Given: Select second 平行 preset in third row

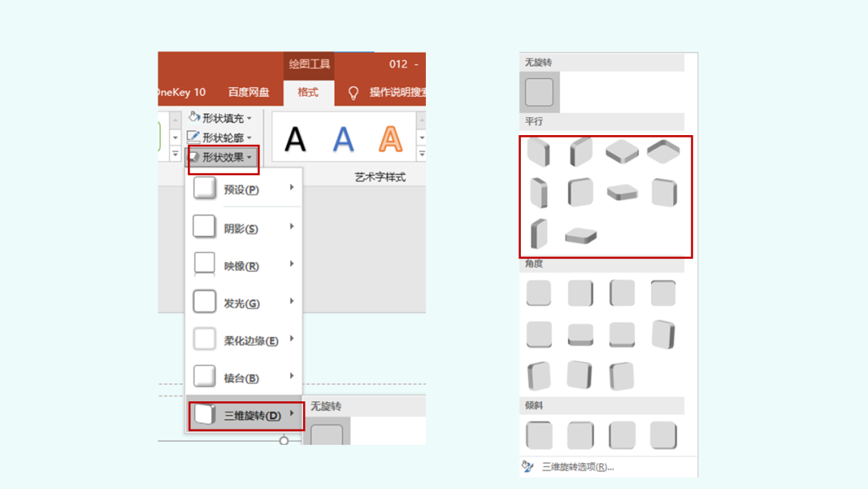Looking at the screenshot, I should pos(581,236).
